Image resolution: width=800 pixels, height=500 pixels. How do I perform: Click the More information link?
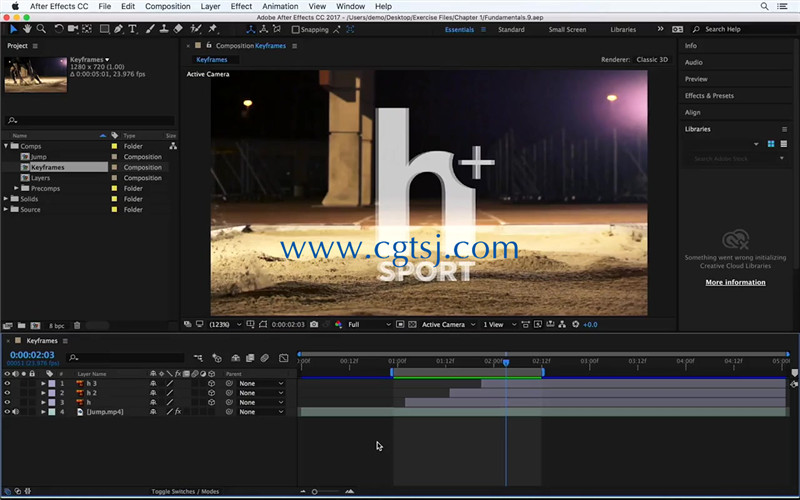coord(735,282)
